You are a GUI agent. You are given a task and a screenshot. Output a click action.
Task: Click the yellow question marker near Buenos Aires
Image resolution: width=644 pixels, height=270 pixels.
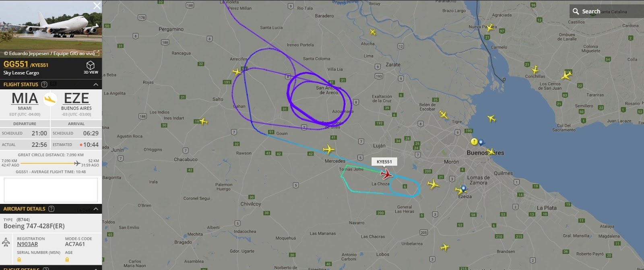pos(474,142)
